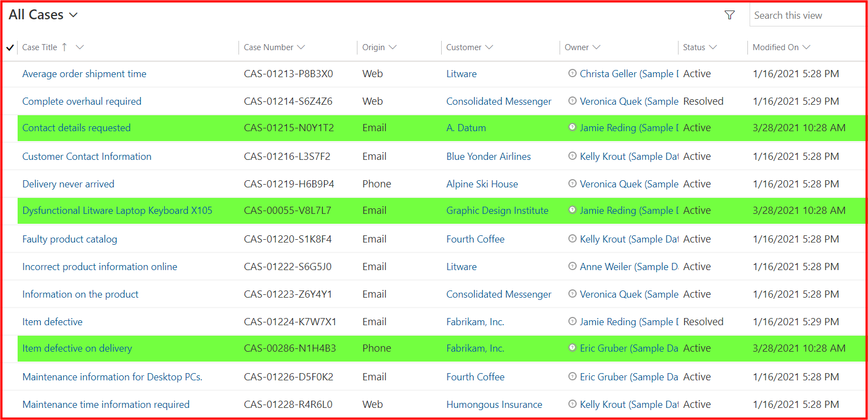
Task: Open case Customer Contact Information
Action: (87, 157)
